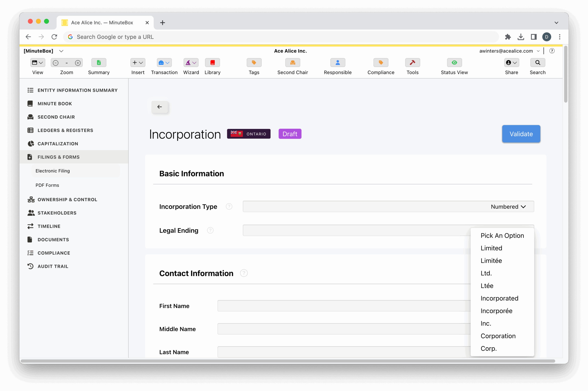This screenshot has height=391, width=588.
Task: Expand the [MinuteBox] workspace dropdown
Action: point(61,51)
